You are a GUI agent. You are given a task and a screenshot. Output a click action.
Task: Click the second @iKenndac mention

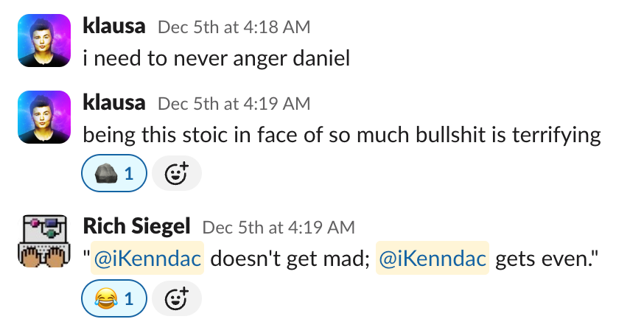click(432, 259)
